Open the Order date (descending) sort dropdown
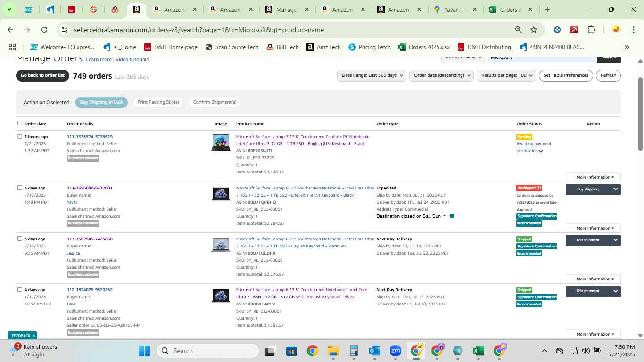644x362 pixels. click(x=441, y=75)
